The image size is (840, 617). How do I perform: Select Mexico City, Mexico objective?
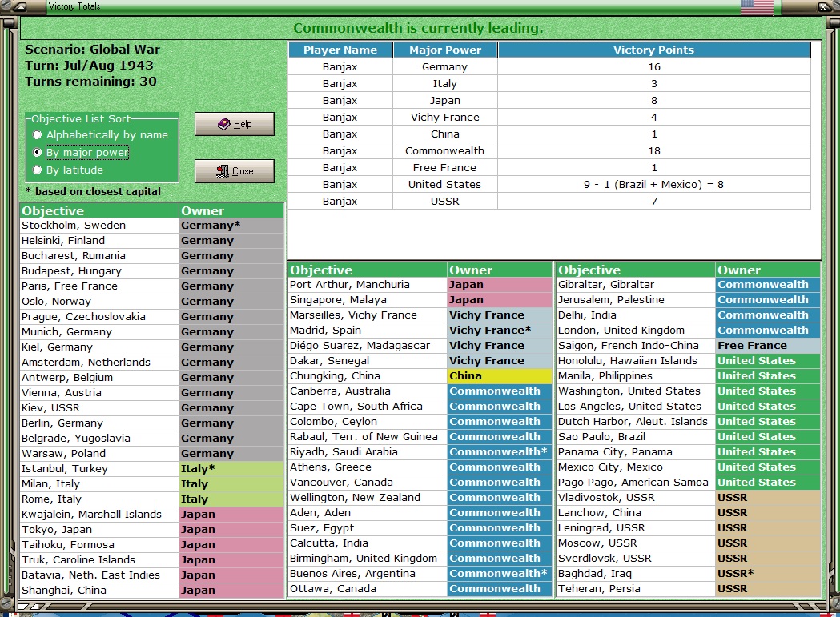tap(636, 467)
